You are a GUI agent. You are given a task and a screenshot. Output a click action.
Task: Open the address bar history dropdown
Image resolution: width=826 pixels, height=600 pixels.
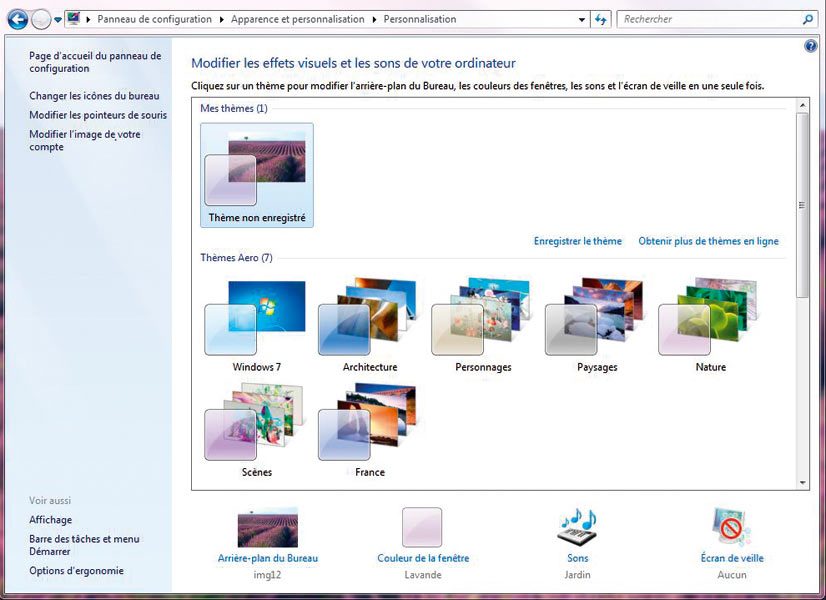click(x=582, y=19)
